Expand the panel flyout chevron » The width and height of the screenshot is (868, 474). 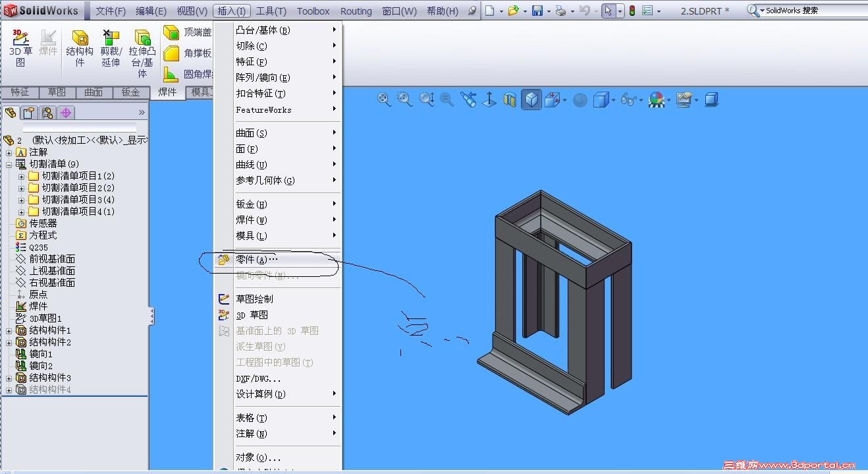(x=142, y=113)
